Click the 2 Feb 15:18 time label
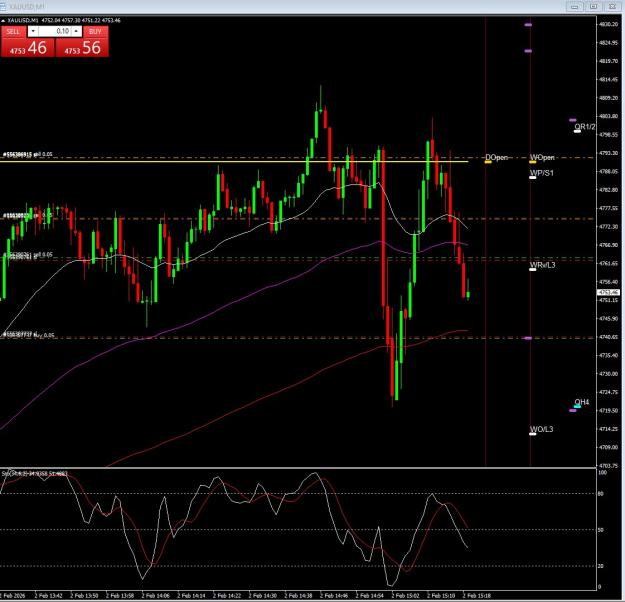Screen dimensions: 625x602 [477, 596]
